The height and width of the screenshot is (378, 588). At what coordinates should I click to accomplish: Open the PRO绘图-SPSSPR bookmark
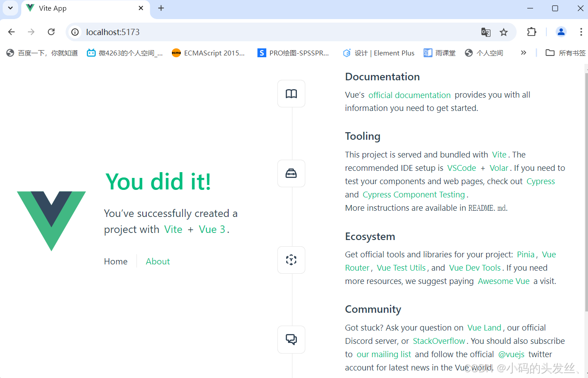[x=293, y=53]
